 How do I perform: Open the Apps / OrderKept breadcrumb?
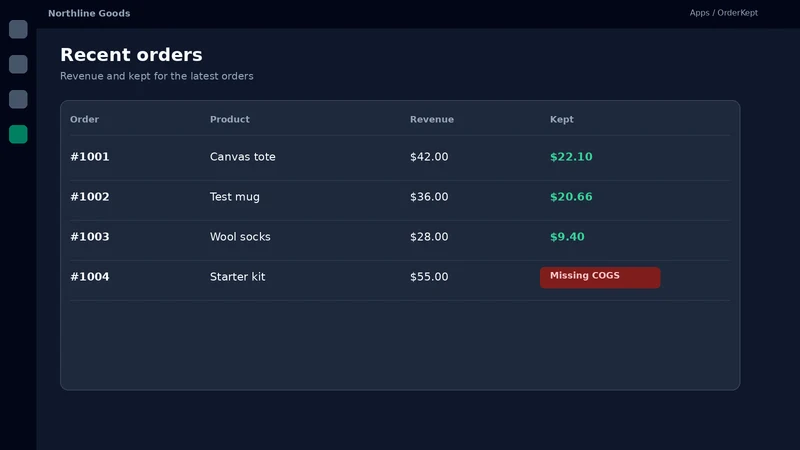click(x=723, y=13)
